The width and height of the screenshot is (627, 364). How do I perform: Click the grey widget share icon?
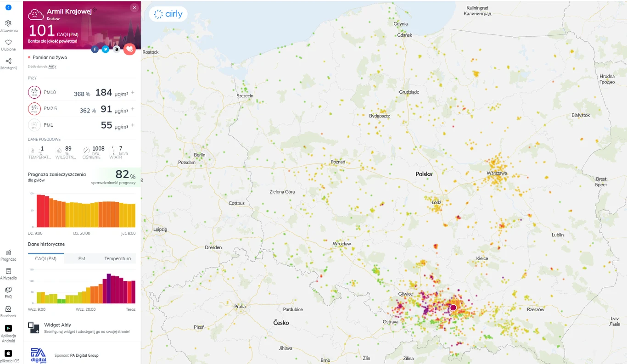117,49
